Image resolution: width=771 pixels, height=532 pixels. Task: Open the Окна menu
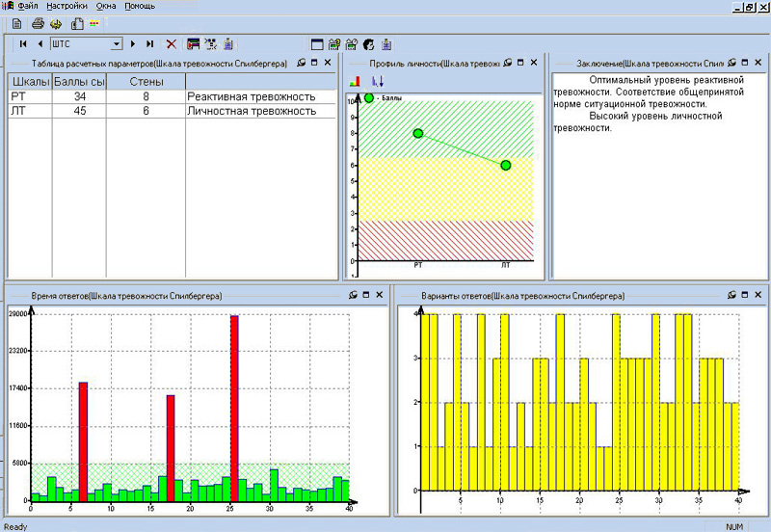coord(106,6)
